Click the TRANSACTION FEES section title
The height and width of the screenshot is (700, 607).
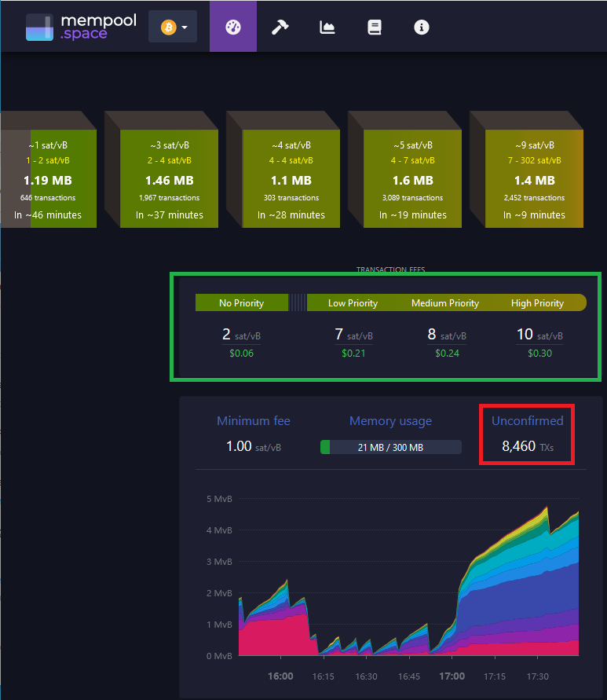pos(390,269)
